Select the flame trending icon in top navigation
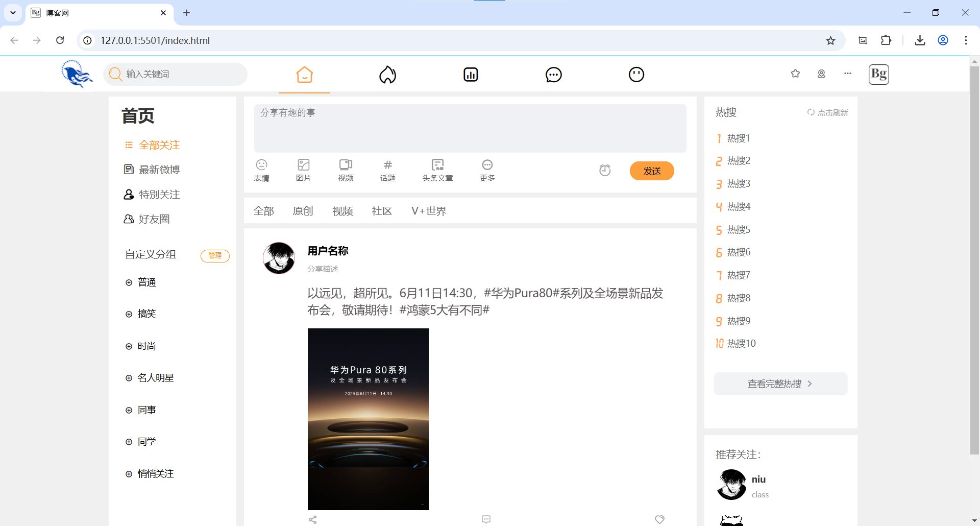 [387, 74]
